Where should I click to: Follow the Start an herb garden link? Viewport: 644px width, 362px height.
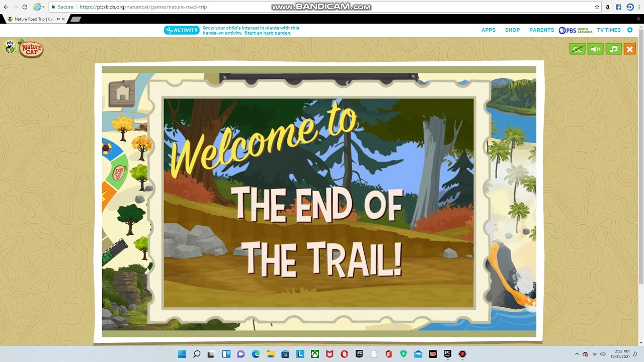pyautogui.click(x=268, y=33)
